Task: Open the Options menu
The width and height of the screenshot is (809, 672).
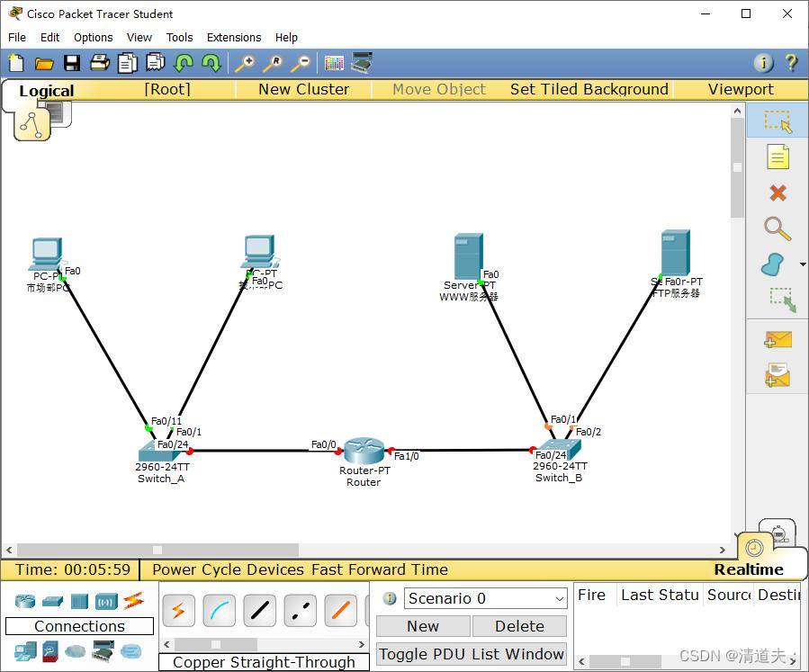Action: point(94,38)
